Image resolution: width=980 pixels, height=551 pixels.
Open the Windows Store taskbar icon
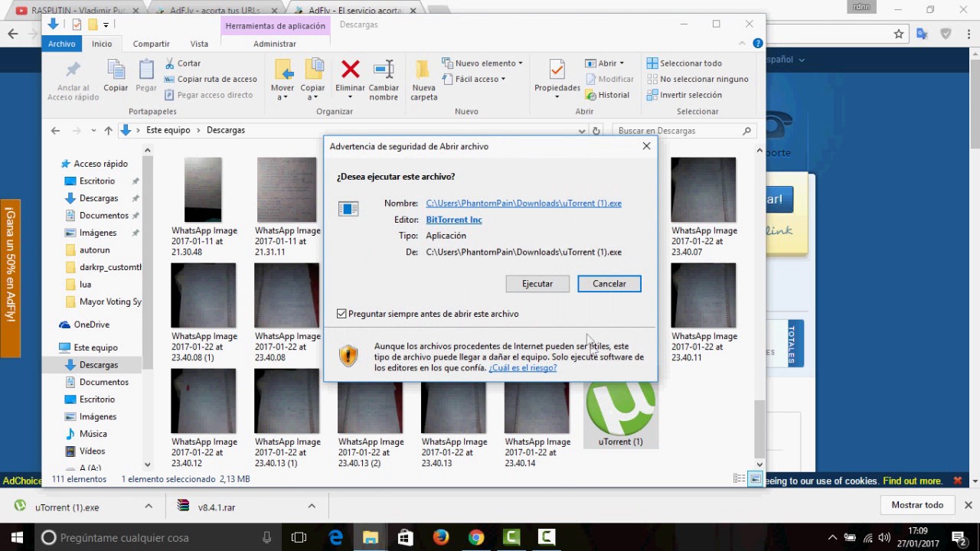(x=405, y=537)
